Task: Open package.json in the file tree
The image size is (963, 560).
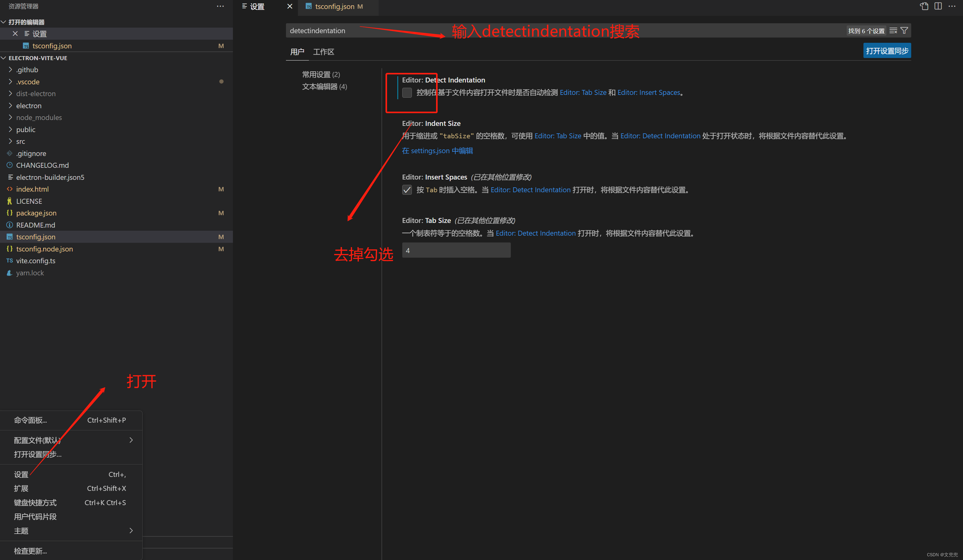Action: click(x=36, y=213)
